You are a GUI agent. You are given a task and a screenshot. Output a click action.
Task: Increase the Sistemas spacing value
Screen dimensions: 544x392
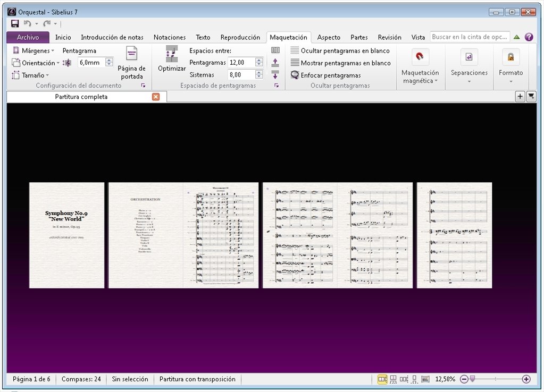(259, 72)
